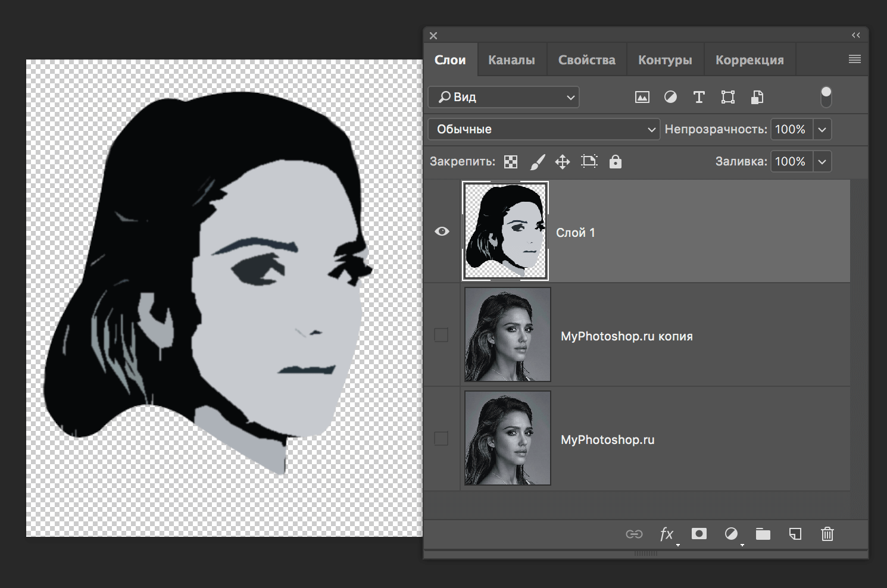Click the smart object filter icon

(757, 98)
